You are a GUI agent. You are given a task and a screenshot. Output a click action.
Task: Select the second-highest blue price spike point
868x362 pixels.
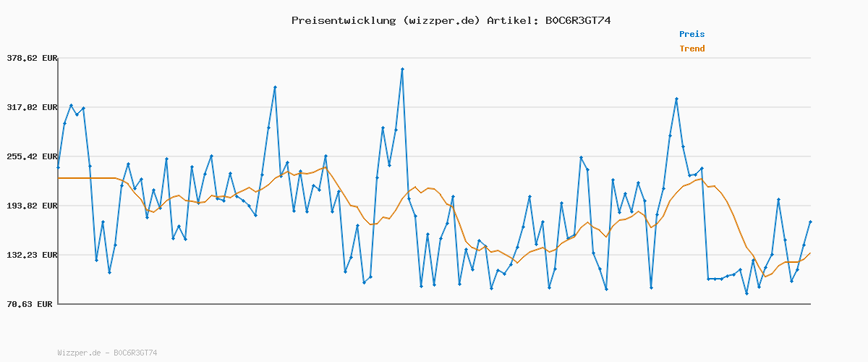(x=275, y=88)
